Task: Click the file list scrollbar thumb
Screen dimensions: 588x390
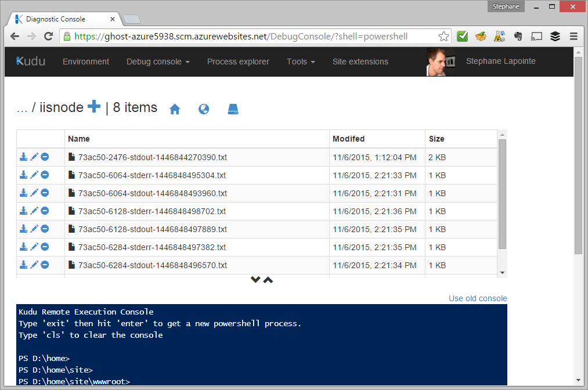Action: [x=502, y=194]
